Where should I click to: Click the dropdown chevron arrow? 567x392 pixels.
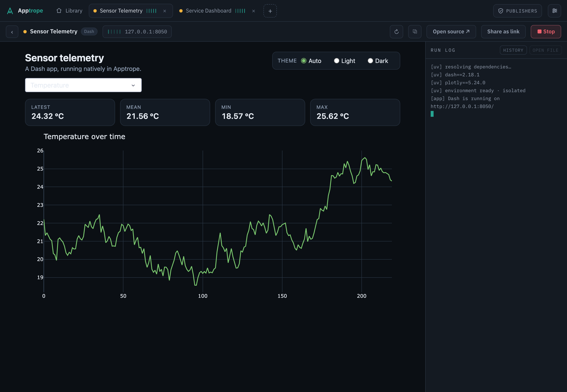tap(133, 85)
